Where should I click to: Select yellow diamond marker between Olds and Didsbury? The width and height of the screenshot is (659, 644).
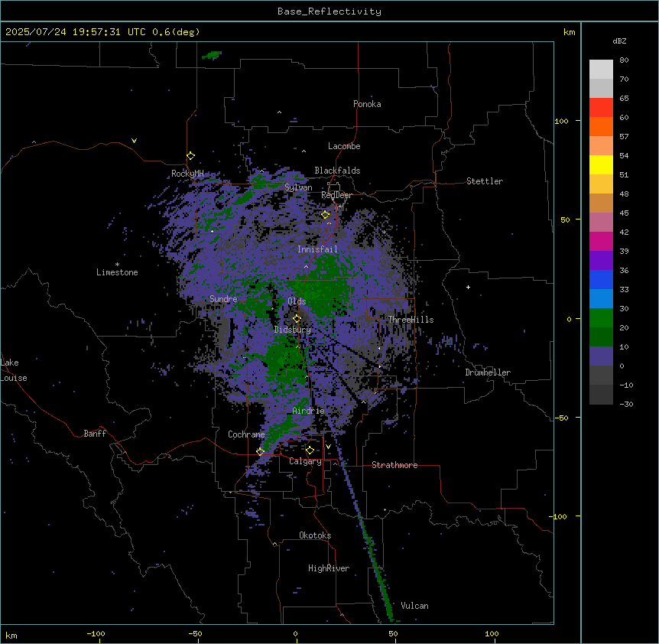(x=297, y=319)
